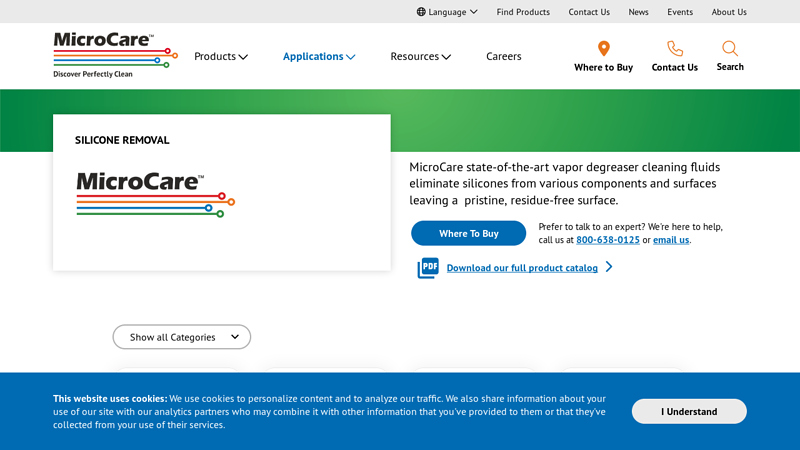This screenshot has height=450, width=800.
Task: Open the Language dropdown
Action: pyautogui.click(x=447, y=12)
